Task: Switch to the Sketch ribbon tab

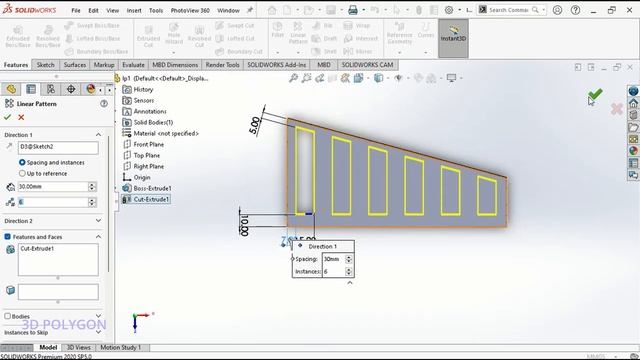Action: click(45, 65)
